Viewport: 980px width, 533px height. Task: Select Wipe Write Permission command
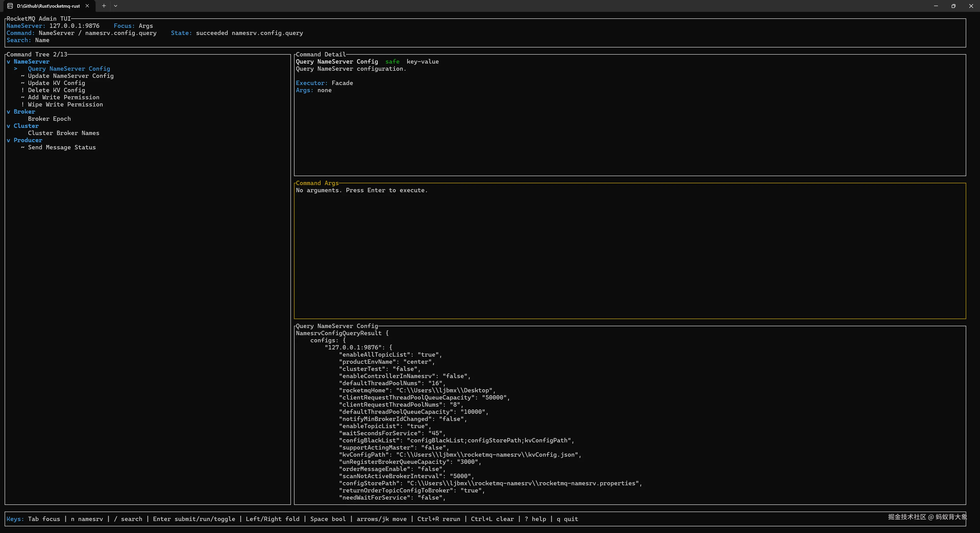point(65,105)
